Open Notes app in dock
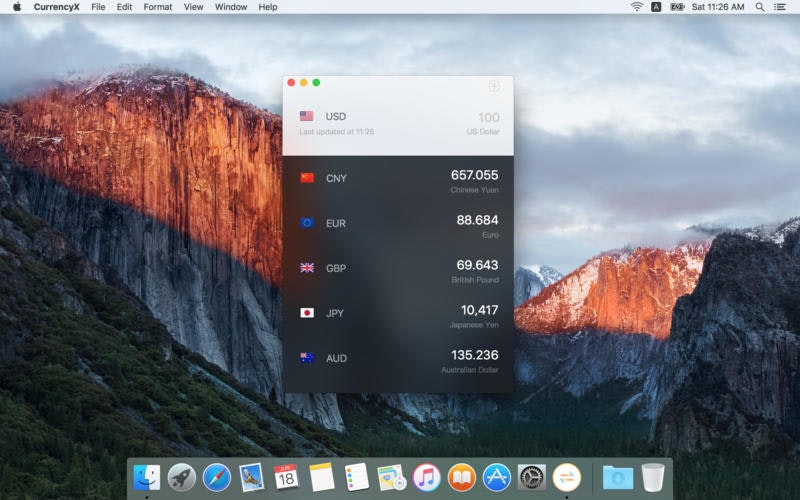This screenshot has height=500, width=800. [321, 477]
